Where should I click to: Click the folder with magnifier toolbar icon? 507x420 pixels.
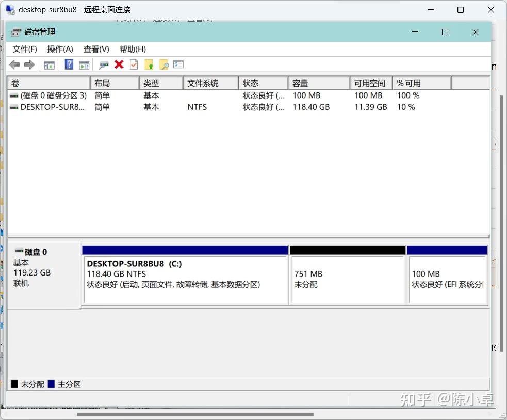coord(165,64)
